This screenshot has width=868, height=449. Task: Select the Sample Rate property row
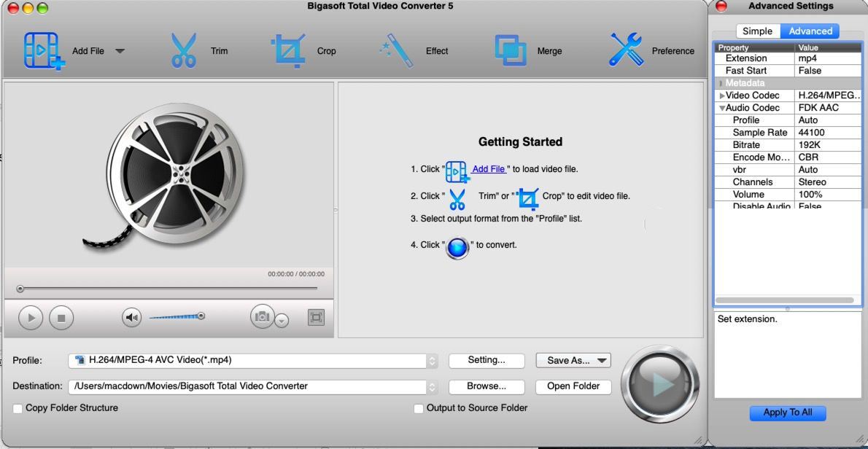pos(788,133)
